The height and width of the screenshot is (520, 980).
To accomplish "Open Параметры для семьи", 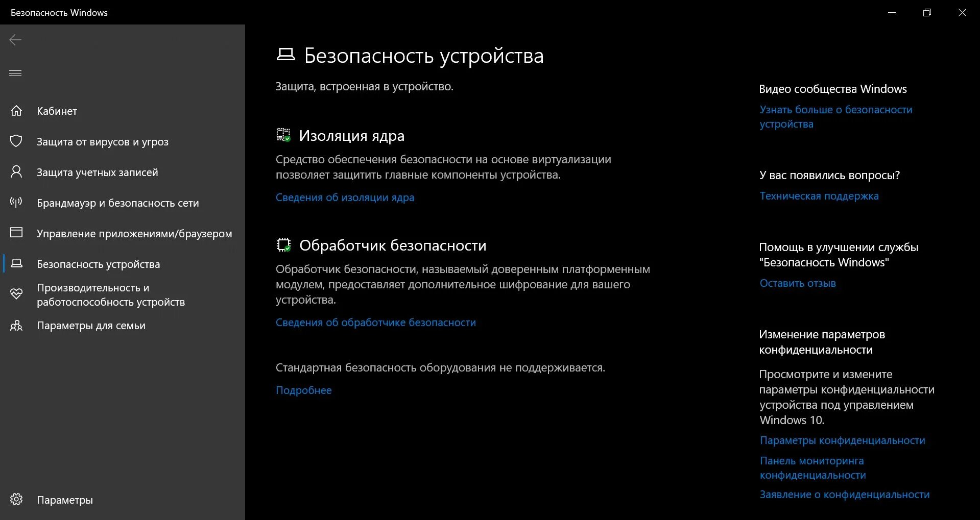I will point(123,325).
